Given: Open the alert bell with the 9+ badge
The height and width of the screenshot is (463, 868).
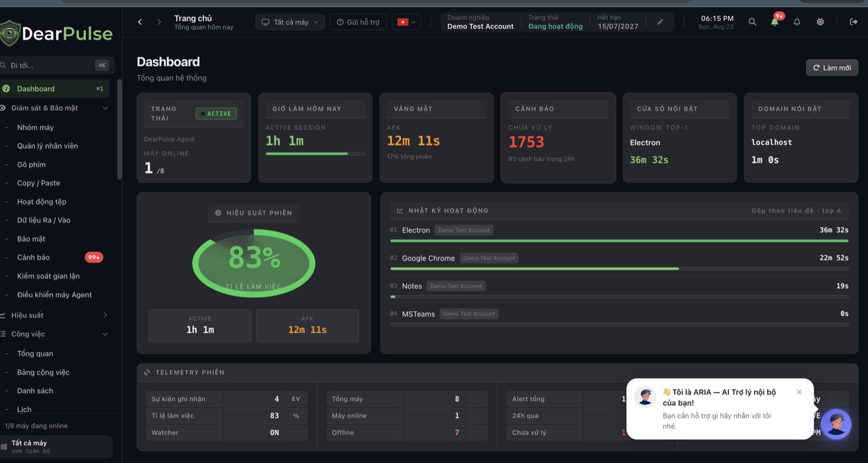Looking at the screenshot, I should tap(775, 21).
